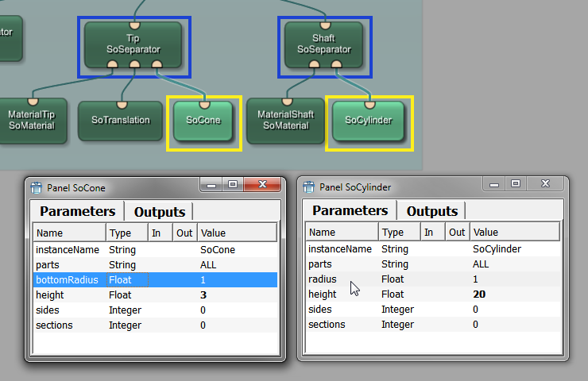This screenshot has width=588, height=381.
Task: Open Parameters tab in SoCylinder panel
Action: [350, 210]
